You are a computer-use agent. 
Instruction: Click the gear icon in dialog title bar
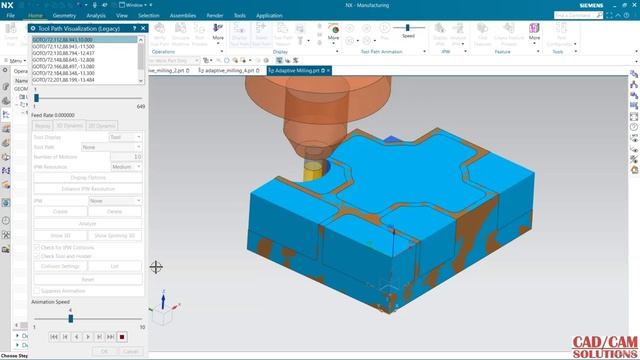coord(33,28)
